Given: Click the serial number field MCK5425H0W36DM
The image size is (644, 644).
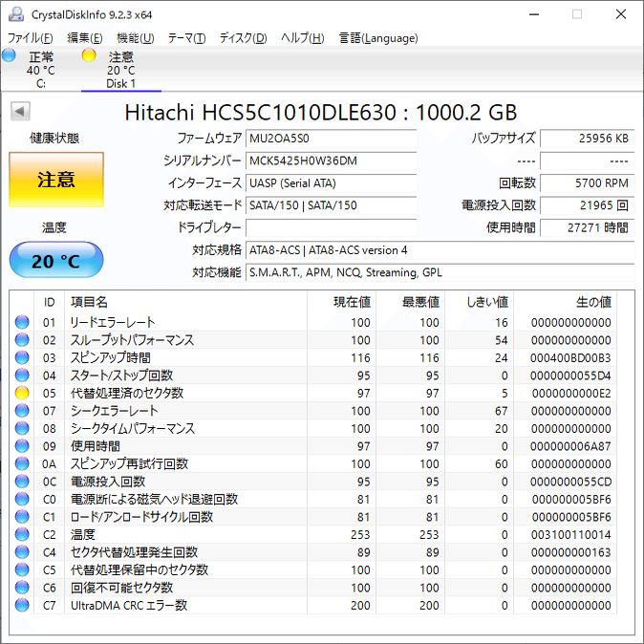Looking at the screenshot, I should [x=331, y=161].
